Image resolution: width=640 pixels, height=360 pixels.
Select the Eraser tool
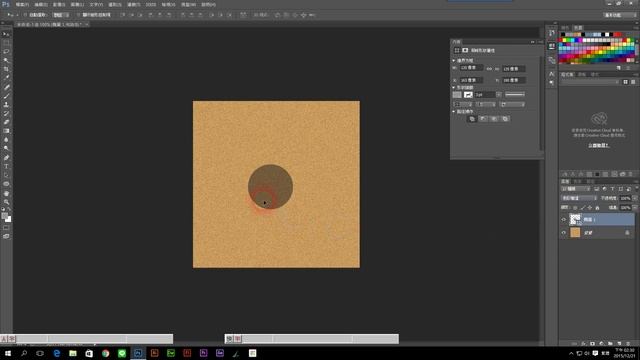click(6, 122)
